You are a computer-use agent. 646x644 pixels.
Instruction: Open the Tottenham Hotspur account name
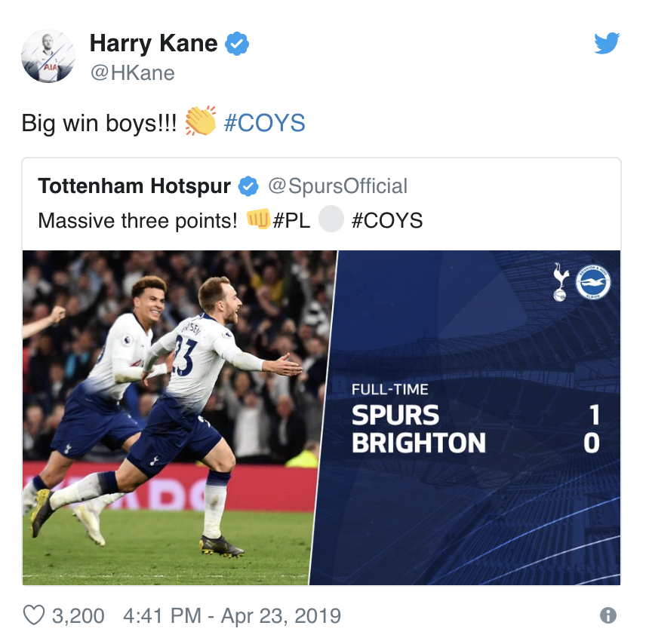click(134, 186)
